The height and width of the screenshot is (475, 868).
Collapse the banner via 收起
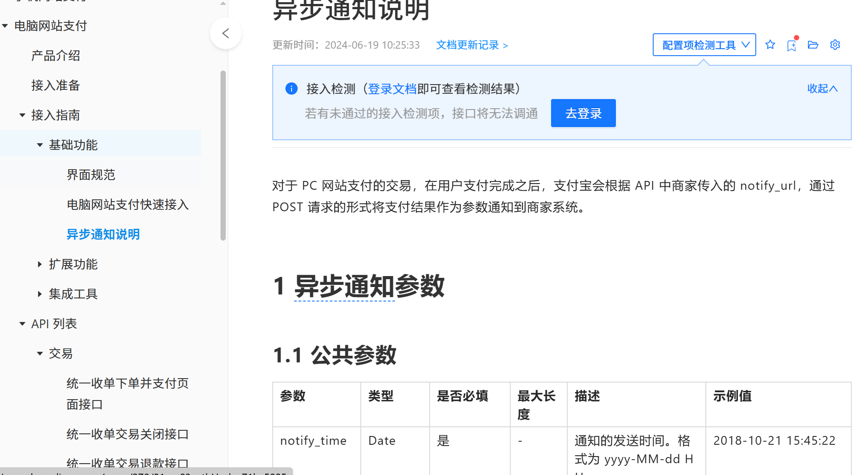coord(822,89)
